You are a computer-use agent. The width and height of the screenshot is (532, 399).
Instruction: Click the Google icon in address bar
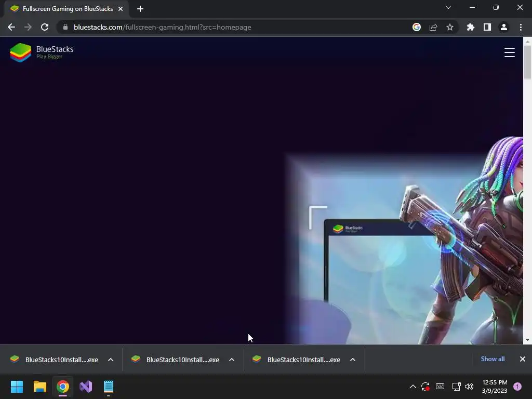(417, 27)
